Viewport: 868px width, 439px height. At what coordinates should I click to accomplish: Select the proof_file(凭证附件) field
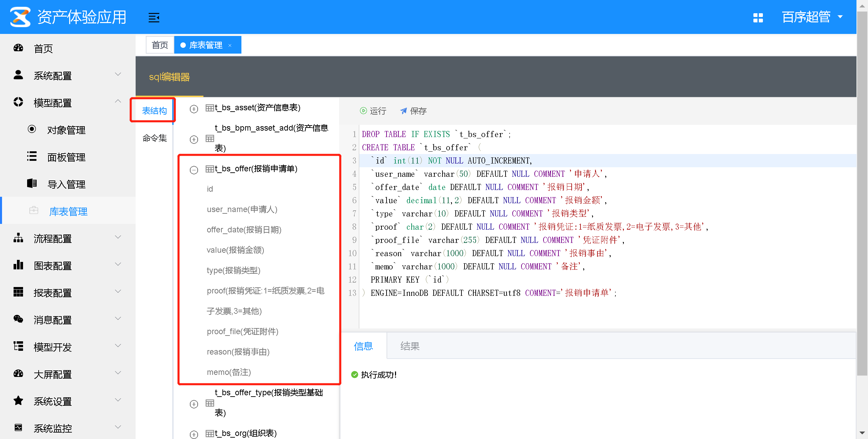[243, 331]
